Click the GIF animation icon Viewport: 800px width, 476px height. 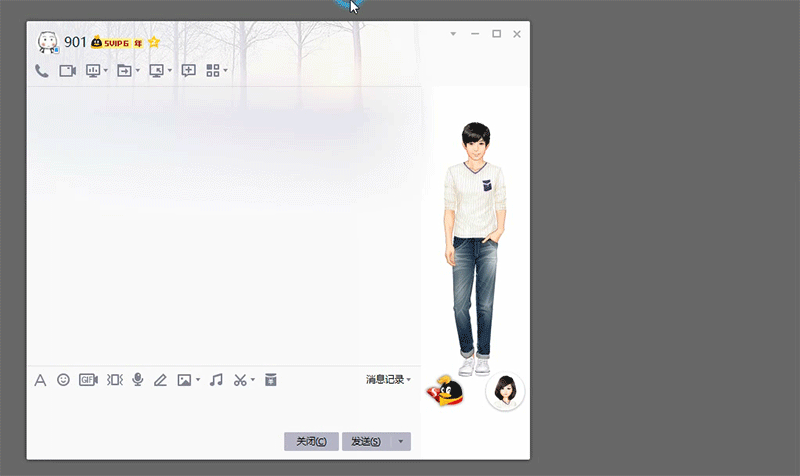[x=88, y=380]
